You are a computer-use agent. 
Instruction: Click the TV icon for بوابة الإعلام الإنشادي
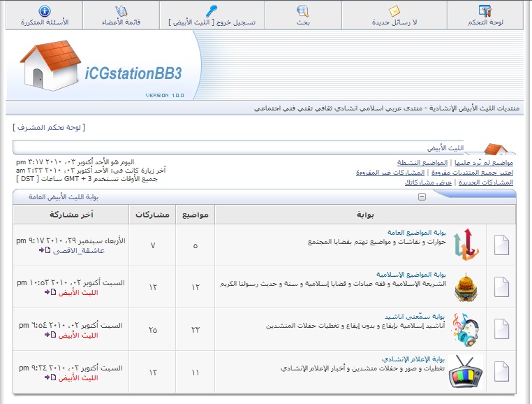coord(466,372)
